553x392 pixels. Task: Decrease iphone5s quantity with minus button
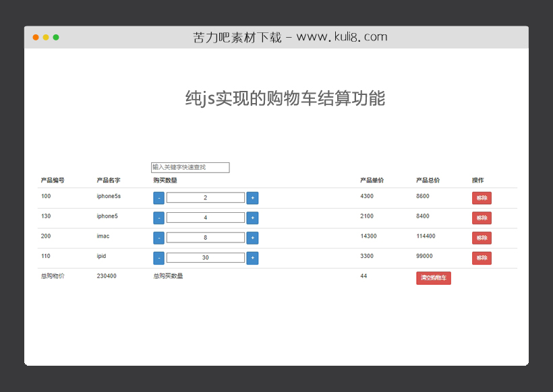click(x=158, y=197)
